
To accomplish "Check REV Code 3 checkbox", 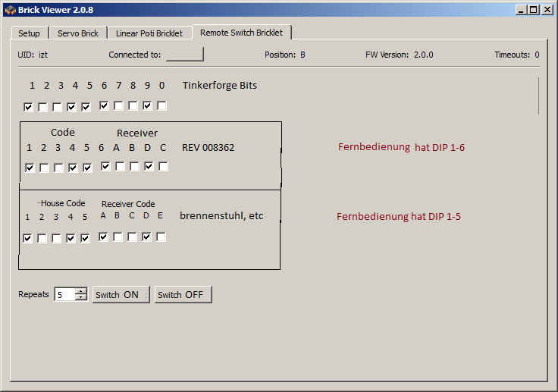I will (58, 168).
